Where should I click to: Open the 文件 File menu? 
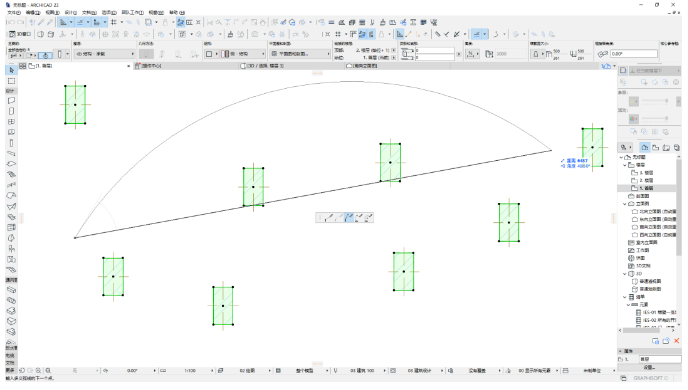point(14,13)
